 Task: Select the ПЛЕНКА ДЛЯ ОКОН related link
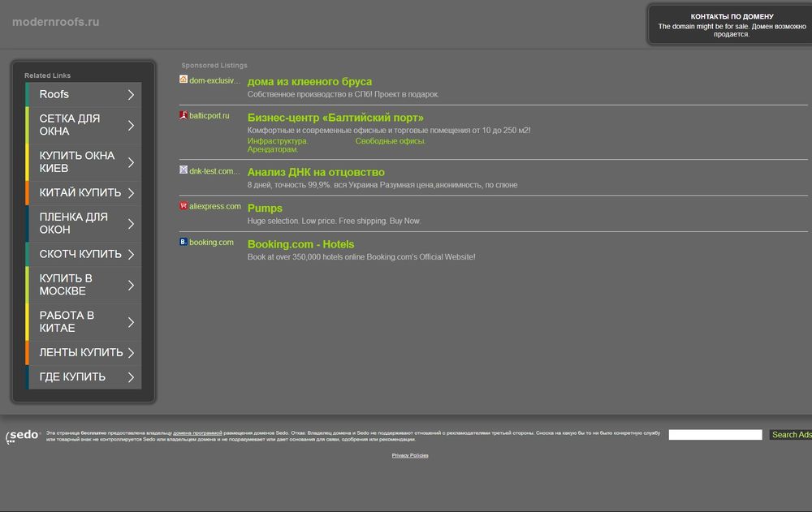tap(84, 224)
